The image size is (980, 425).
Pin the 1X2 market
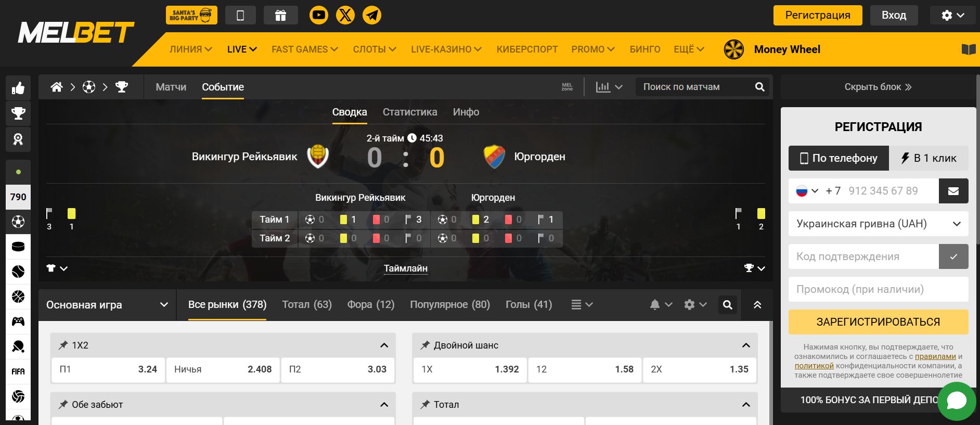[63, 345]
